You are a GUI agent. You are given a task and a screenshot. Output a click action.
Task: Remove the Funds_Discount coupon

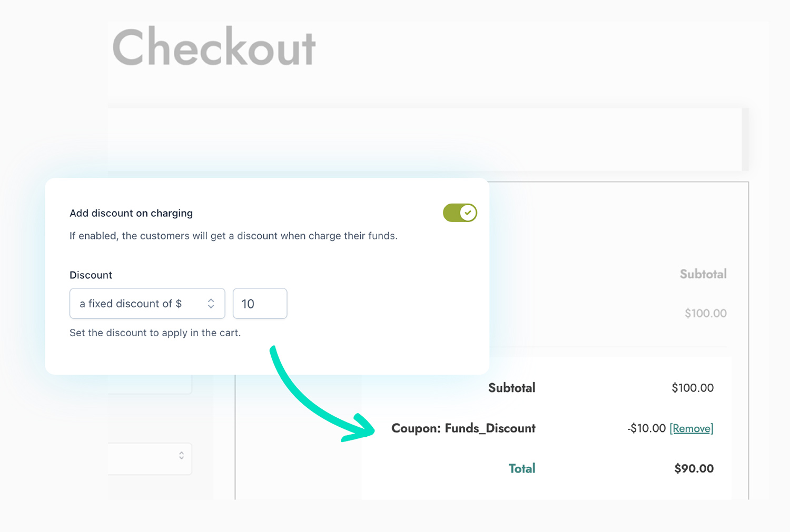[692, 428]
